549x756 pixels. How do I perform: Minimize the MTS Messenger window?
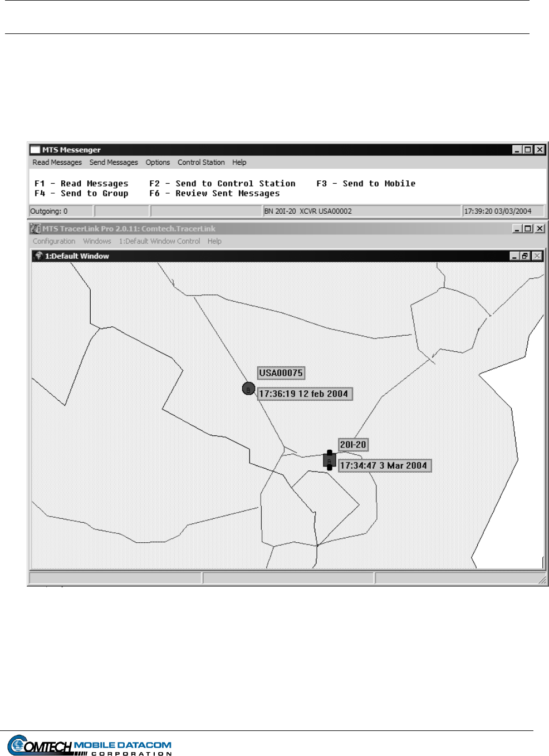(x=517, y=150)
